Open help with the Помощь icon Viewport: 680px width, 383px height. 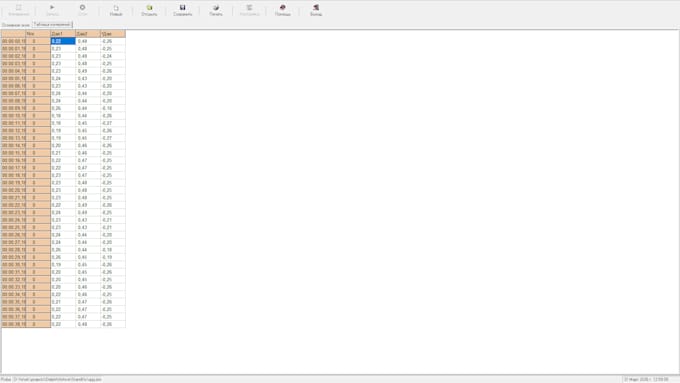(283, 10)
